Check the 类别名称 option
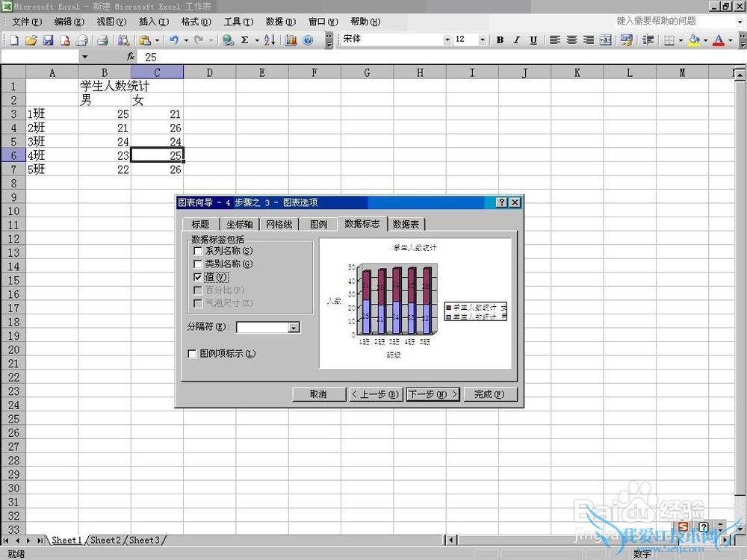Image resolution: width=747 pixels, height=560 pixels. (198, 264)
